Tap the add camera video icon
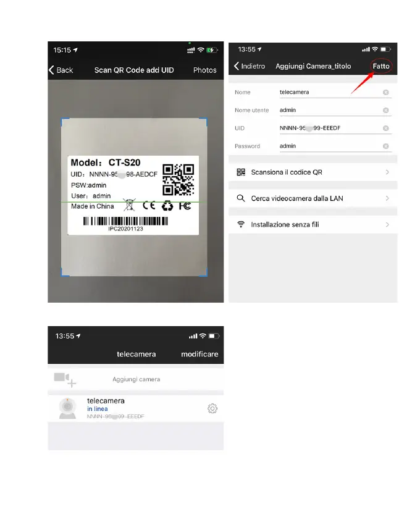420x525 pixels. click(65, 380)
